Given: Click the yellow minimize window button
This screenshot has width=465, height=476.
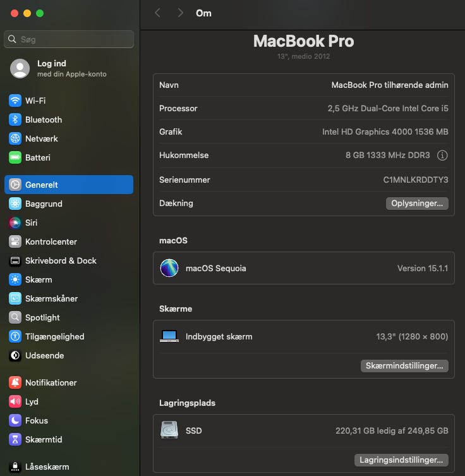Looking at the screenshot, I should pos(27,13).
